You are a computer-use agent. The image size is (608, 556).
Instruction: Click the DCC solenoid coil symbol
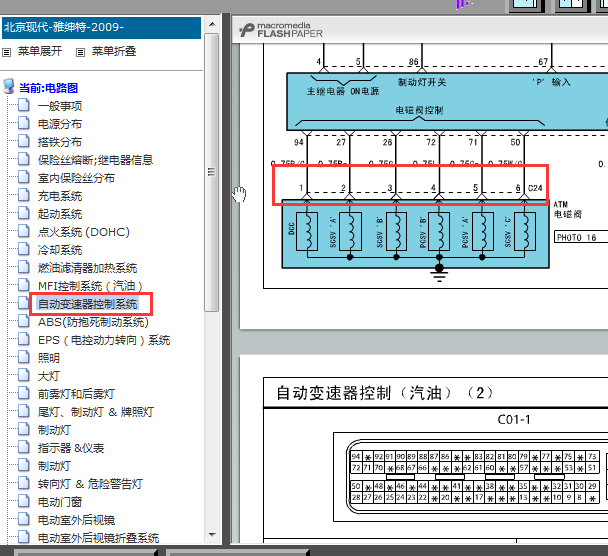[x=307, y=231]
